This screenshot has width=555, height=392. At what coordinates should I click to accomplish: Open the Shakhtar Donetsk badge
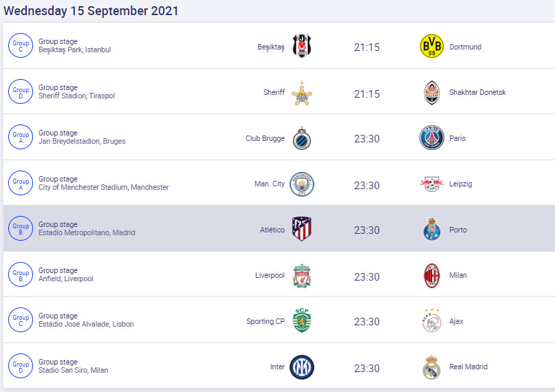click(431, 93)
